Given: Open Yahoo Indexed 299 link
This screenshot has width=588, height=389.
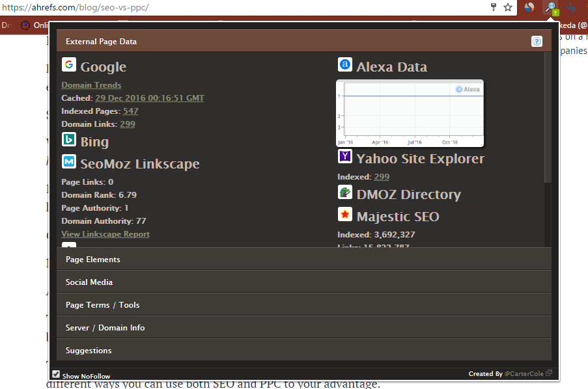Looking at the screenshot, I should pos(382,177).
